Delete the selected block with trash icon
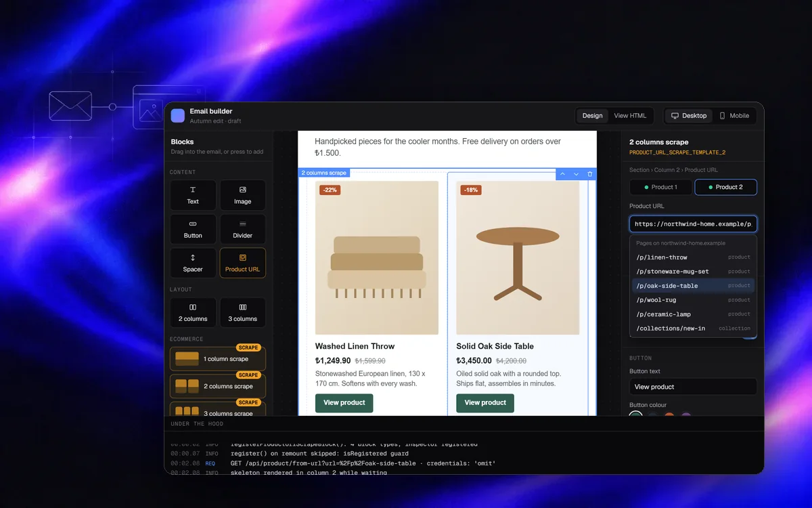Image resolution: width=812 pixels, height=508 pixels. click(590, 174)
